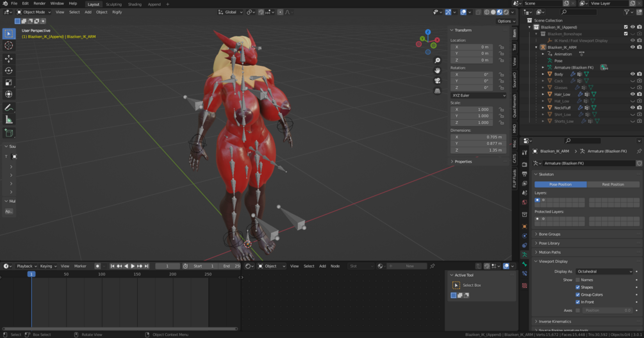Hide NeckFluff object via eye icon
The height and width of the screenshot is (338, 644).
point(632,108)
